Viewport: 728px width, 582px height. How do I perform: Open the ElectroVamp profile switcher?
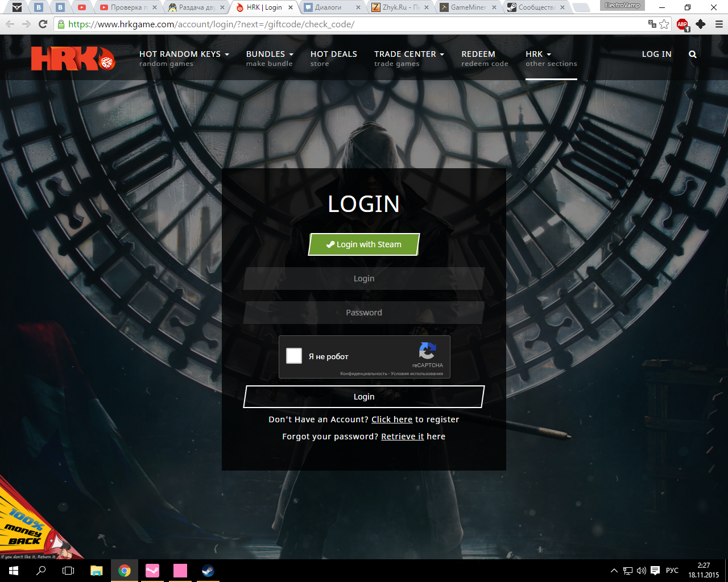(x=622, y=6)
